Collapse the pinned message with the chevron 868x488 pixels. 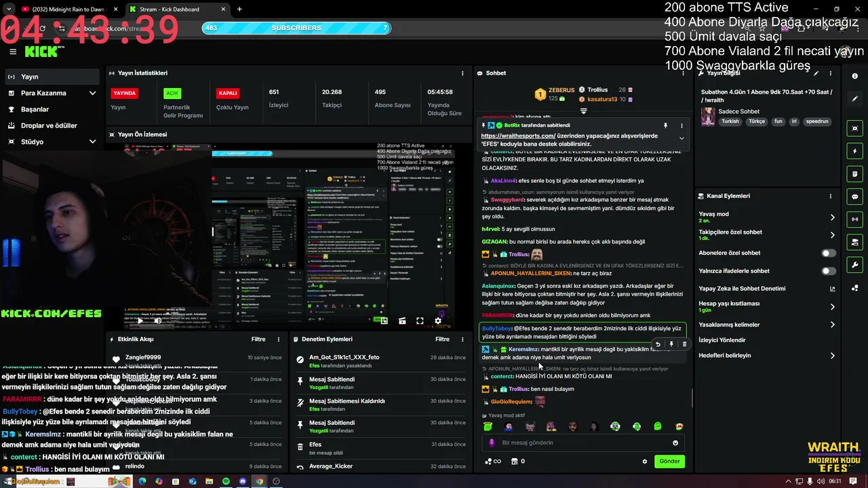[x=682, y=138]
